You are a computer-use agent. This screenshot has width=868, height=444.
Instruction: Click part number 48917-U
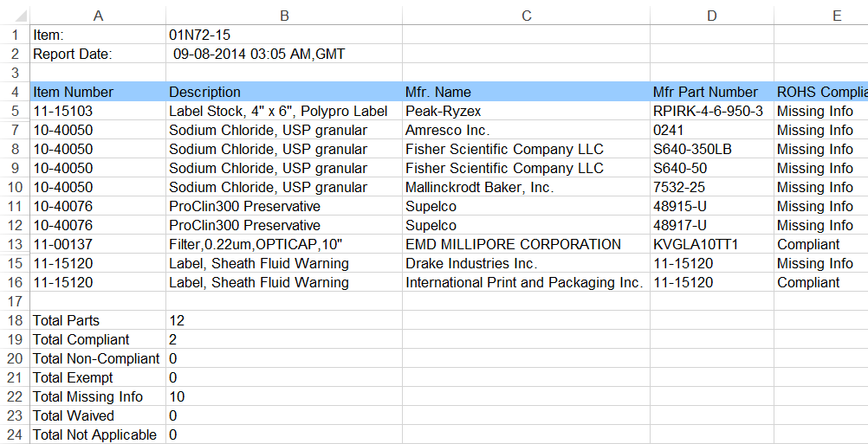pos(712,226)
